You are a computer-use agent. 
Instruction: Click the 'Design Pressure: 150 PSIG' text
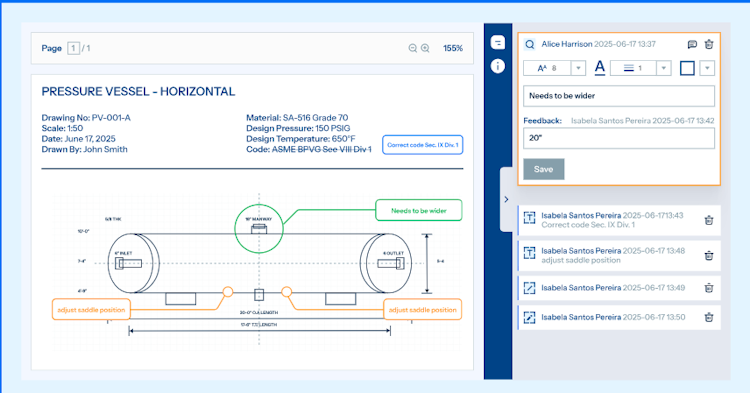pyautogui.click(x=298, y=128)
